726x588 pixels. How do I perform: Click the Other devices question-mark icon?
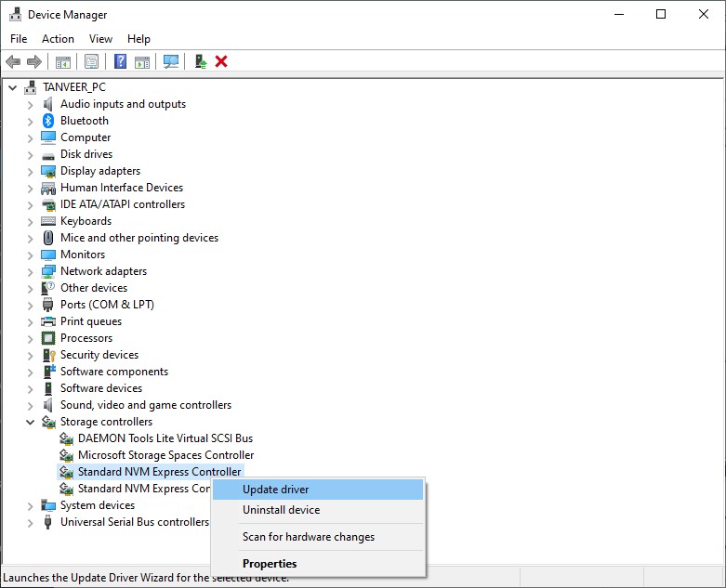pos(48,288)
